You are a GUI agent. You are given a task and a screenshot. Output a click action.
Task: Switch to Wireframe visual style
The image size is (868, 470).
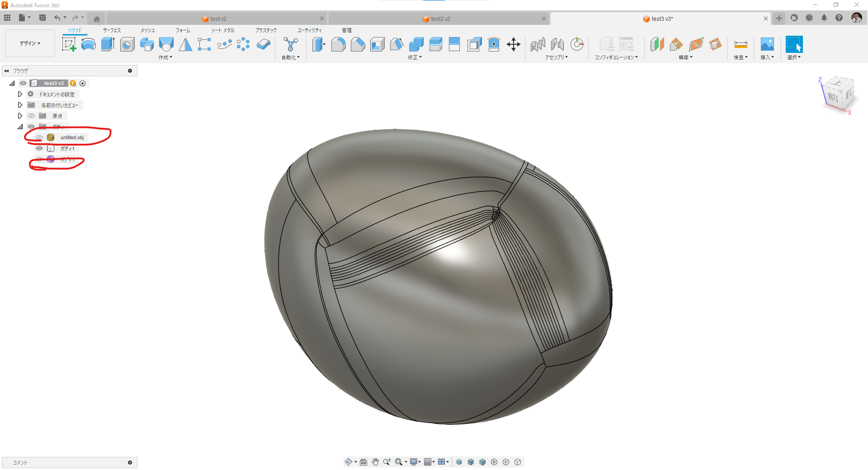[494, 462]
